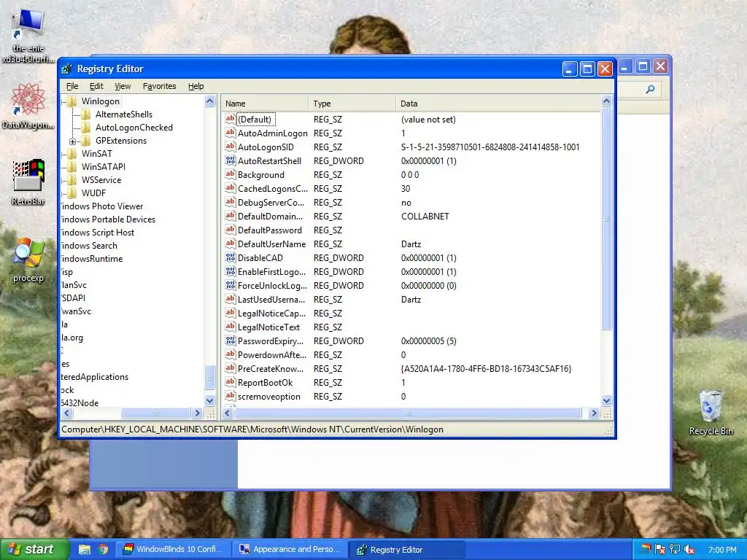
Task: Select the WinSATAPI key
Action: 104,167
